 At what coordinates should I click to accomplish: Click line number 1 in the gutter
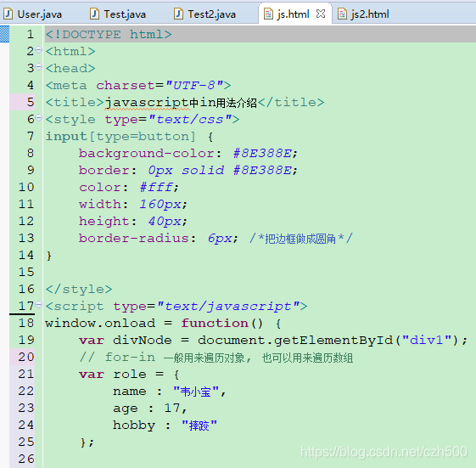tap(30, 34)
